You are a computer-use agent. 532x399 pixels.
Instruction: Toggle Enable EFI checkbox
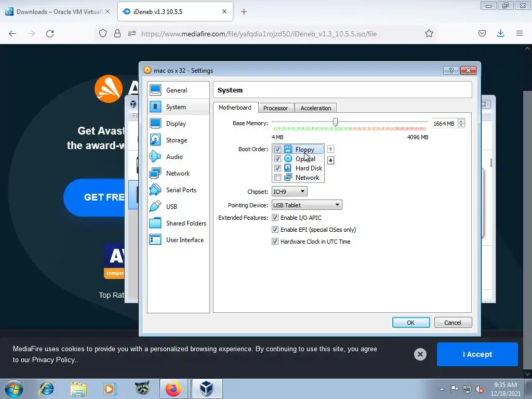[275, 229]
